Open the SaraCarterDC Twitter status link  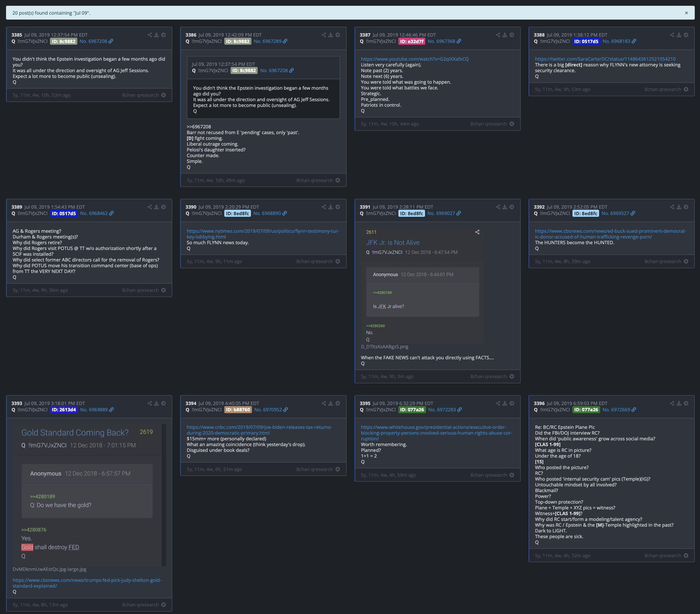pyautogui.click(x=605, y=59)
